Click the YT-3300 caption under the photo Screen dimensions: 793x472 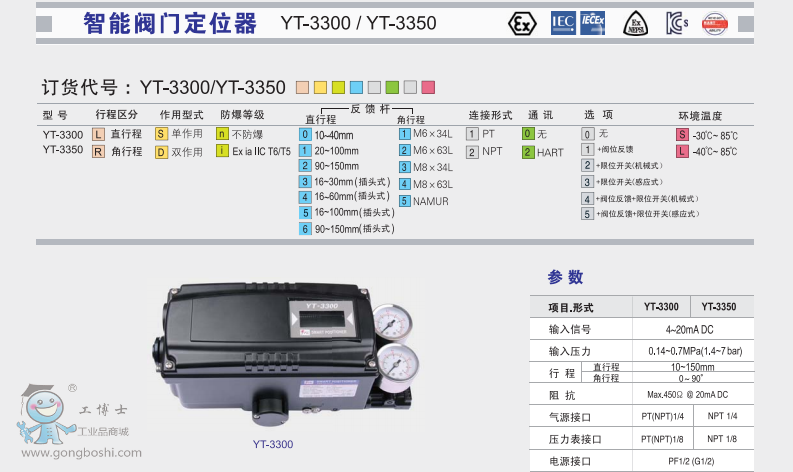tap(273, 444)
